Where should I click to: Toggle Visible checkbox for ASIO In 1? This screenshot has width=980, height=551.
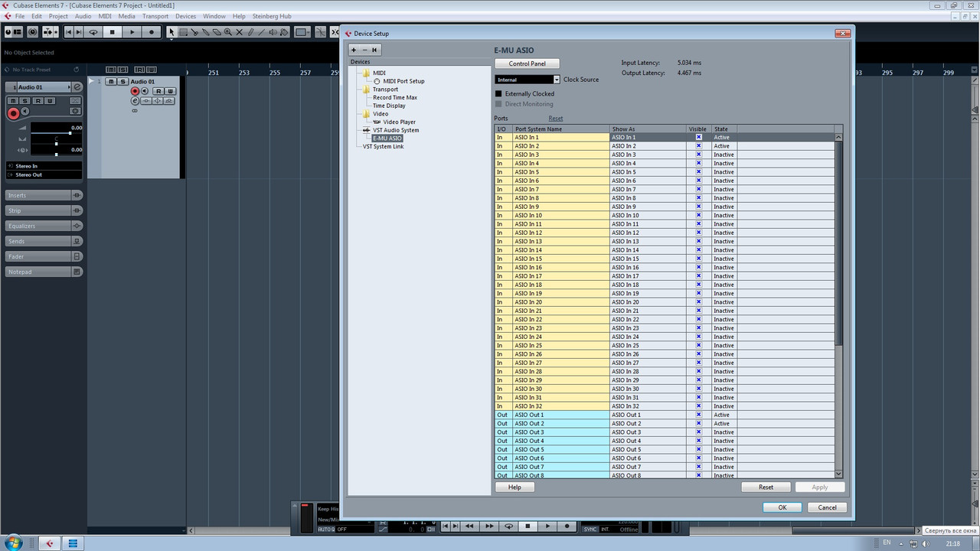pyautogui.click(x=698, y=137)
